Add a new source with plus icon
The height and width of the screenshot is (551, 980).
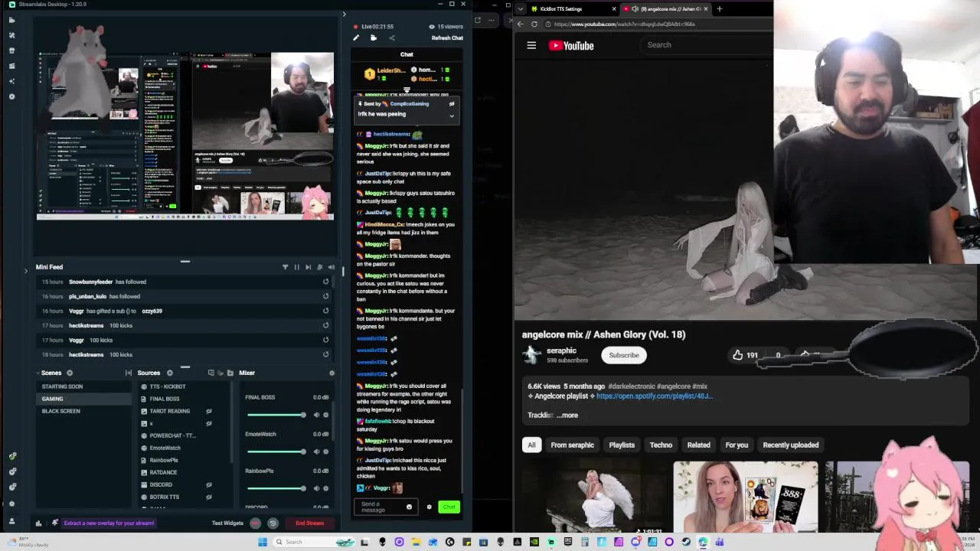pos(170,373)
